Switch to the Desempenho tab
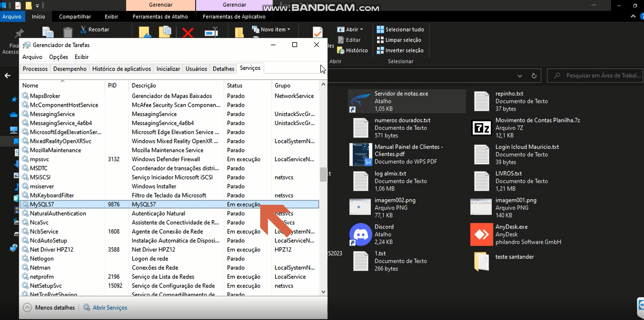This screenshot has height=320, width=644. 70,69
